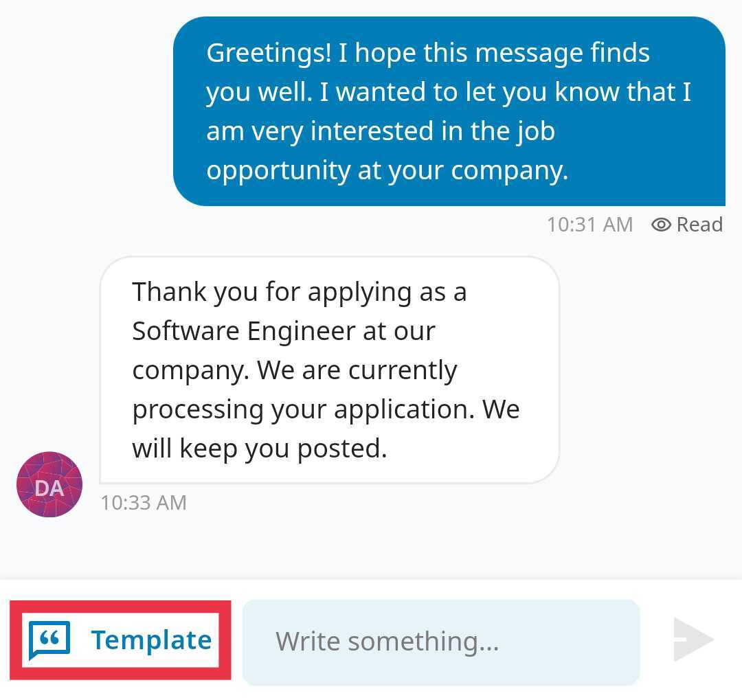
Task: Click "will keep you posted." in the reply
Action: (260, 449)
